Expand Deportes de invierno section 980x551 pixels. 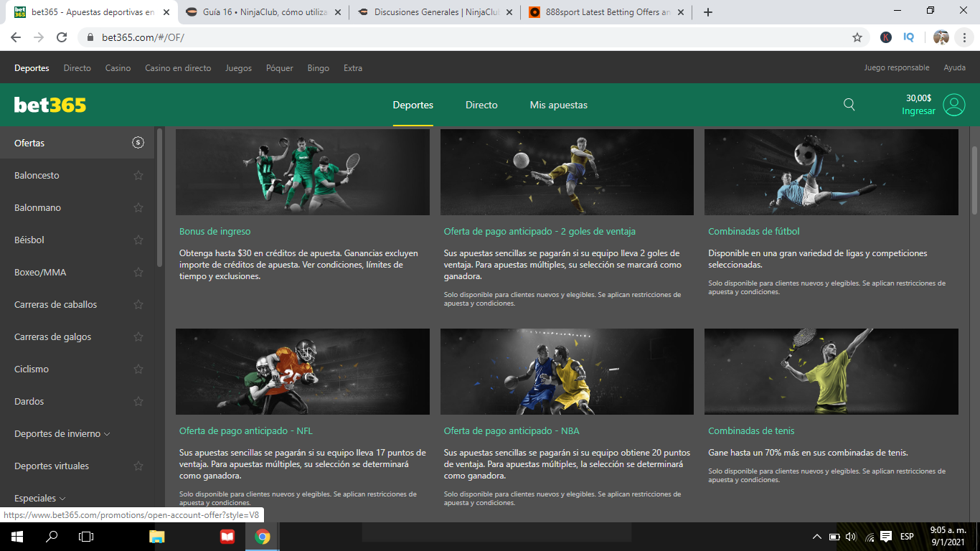(62, 433)
